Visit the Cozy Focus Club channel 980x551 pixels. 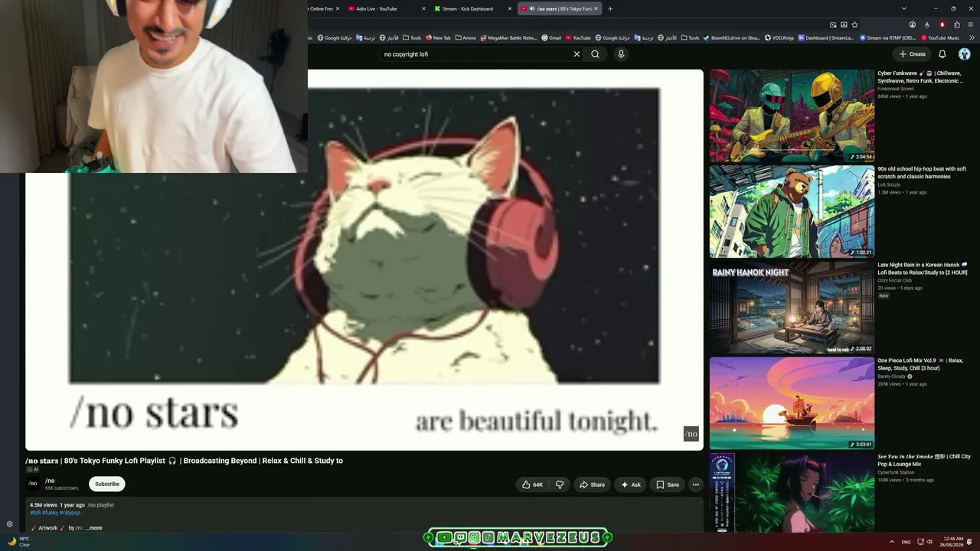point(894,280)
